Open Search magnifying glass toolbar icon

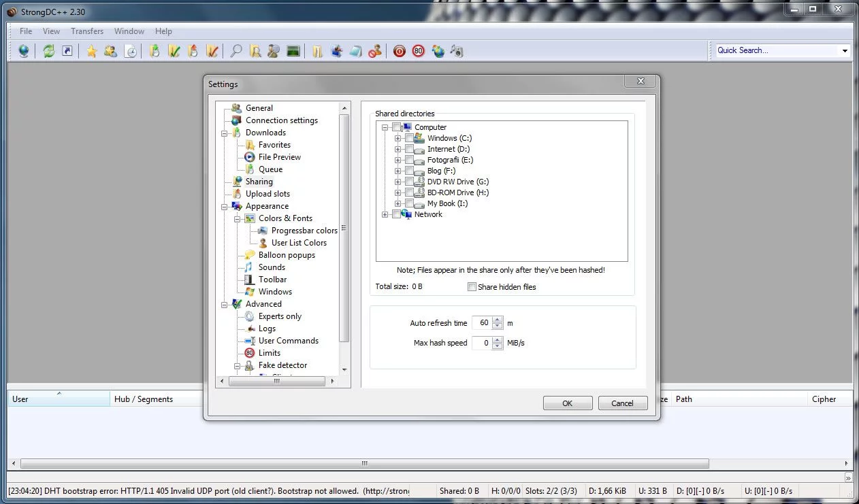coord(236,51)
